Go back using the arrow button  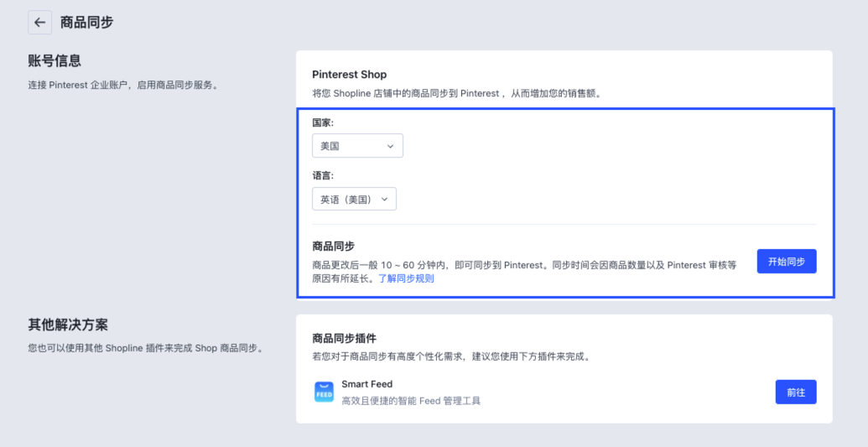[40, 23]
